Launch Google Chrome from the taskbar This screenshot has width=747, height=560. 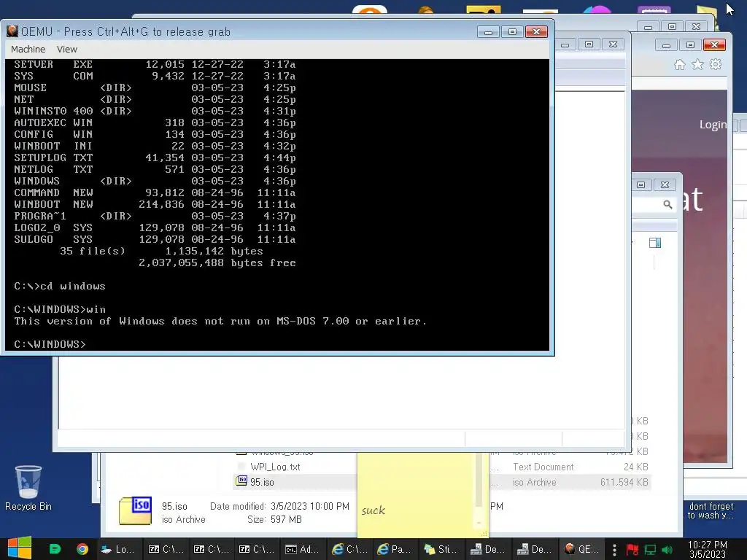[x=82, y=549]
